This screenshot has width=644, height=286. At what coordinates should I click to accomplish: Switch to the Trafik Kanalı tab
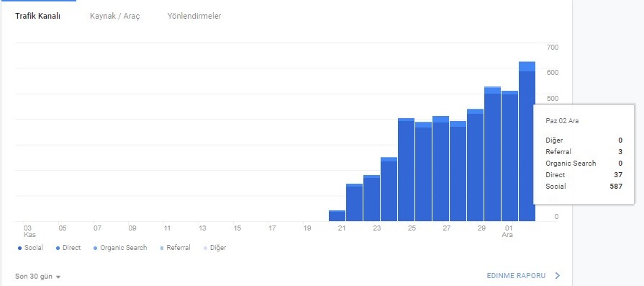click(x=38, y=16)
